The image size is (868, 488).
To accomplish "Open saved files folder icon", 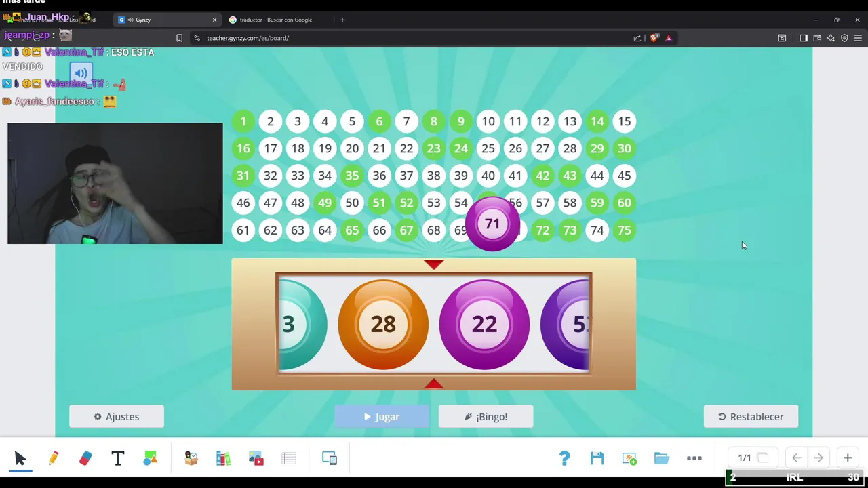I will (662, 458).
